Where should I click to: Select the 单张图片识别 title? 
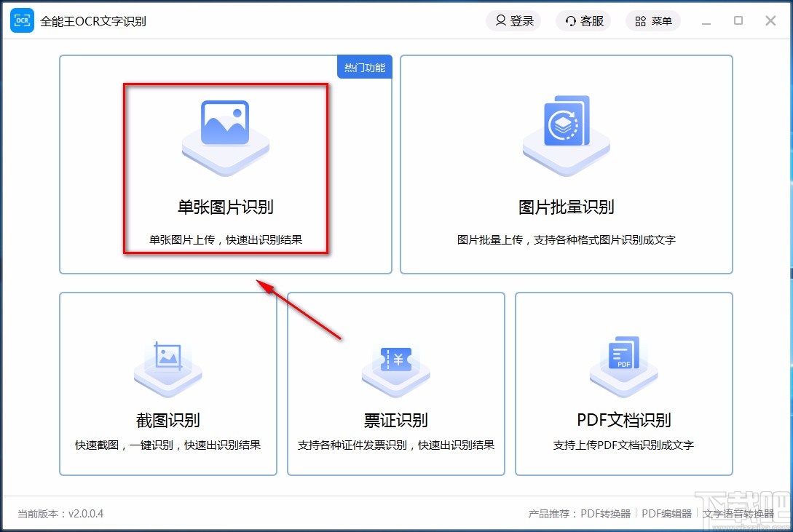coord(225,207)
